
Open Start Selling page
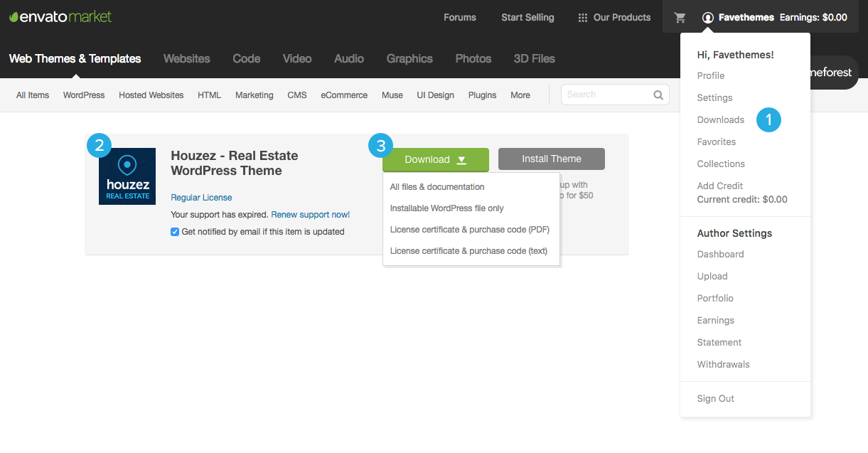point(527,17)
